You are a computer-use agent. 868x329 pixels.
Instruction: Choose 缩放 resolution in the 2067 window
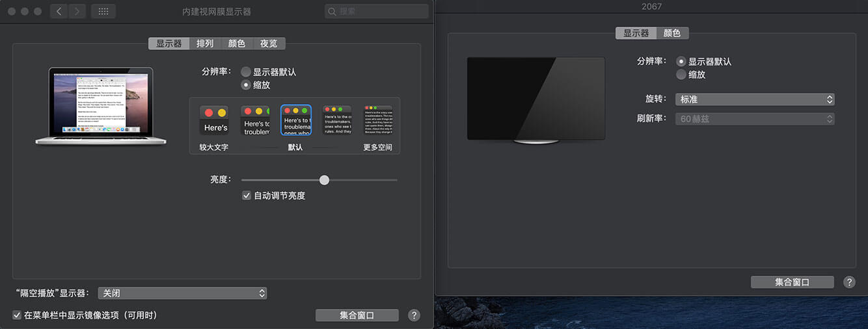coord(681,74)
